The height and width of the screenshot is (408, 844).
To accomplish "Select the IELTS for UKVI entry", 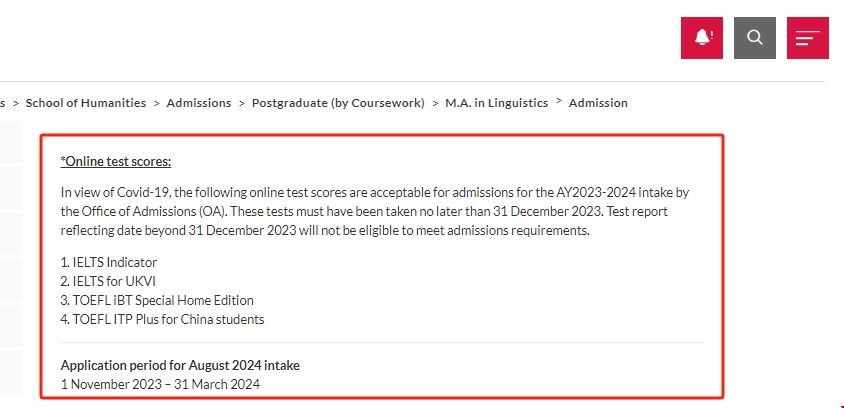I will click(x=108, y=281).
